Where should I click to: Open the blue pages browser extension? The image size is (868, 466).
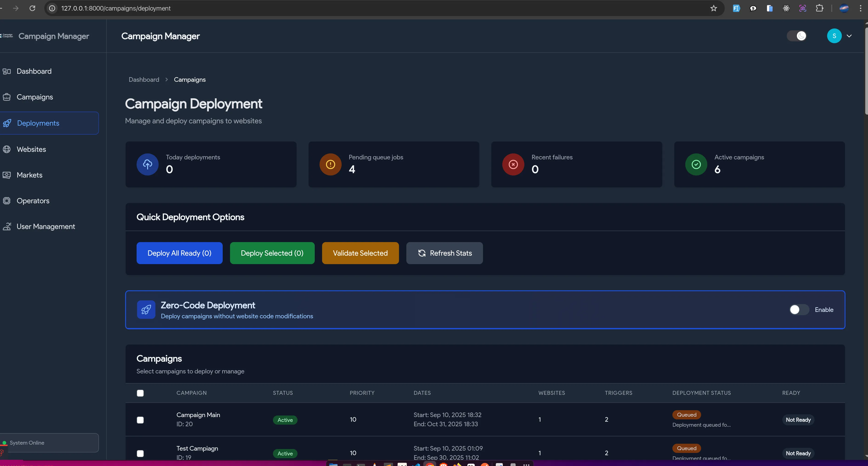[770, 8]
